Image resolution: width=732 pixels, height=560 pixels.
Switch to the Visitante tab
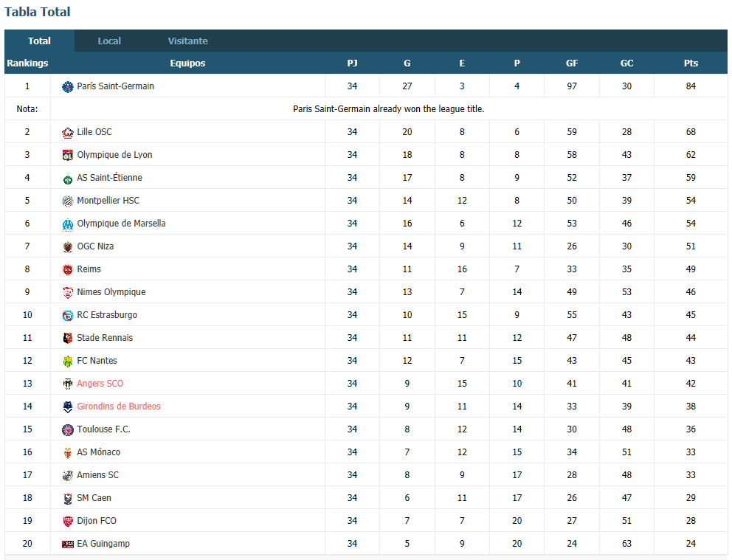[x=187, y=41]
